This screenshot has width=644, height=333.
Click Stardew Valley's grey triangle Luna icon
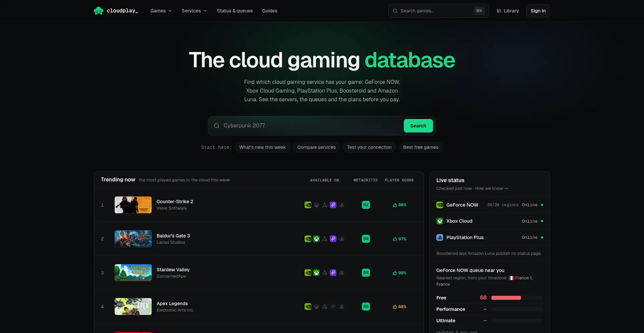pos(325,273)
